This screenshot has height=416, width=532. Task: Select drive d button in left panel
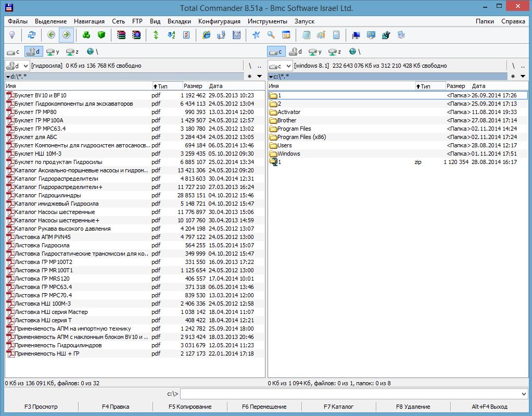pos(34,52)
